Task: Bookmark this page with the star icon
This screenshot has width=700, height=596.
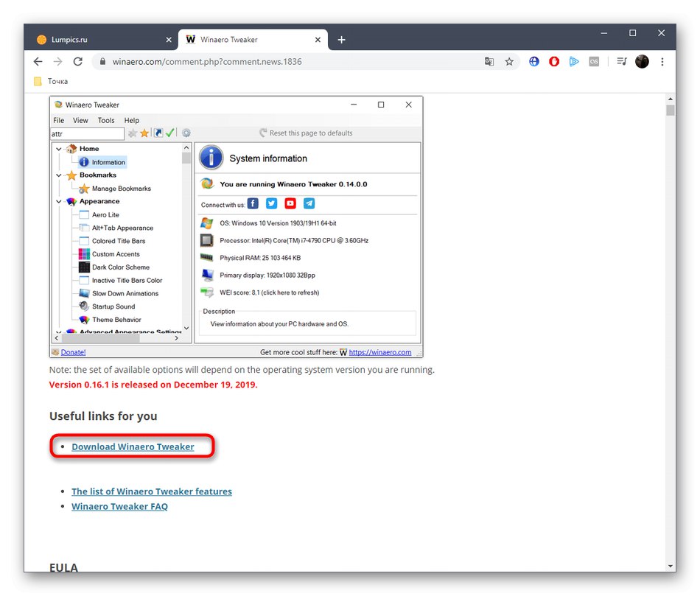Action: point(509,62)
